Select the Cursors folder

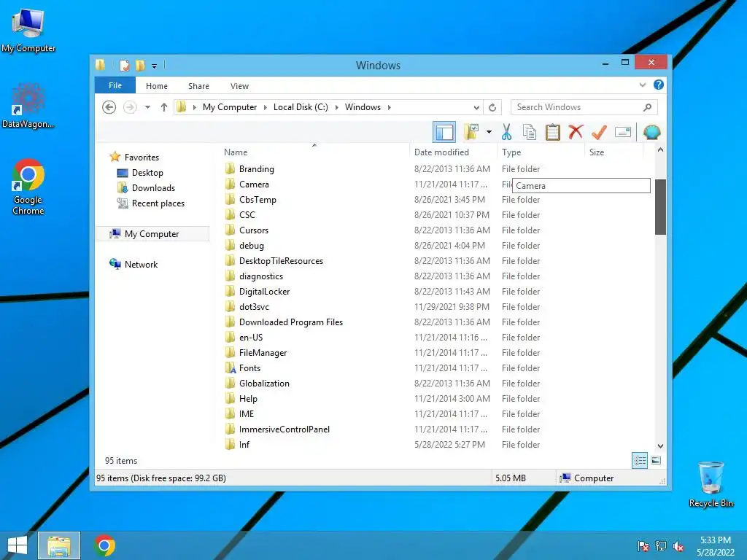tap(253, 230)
